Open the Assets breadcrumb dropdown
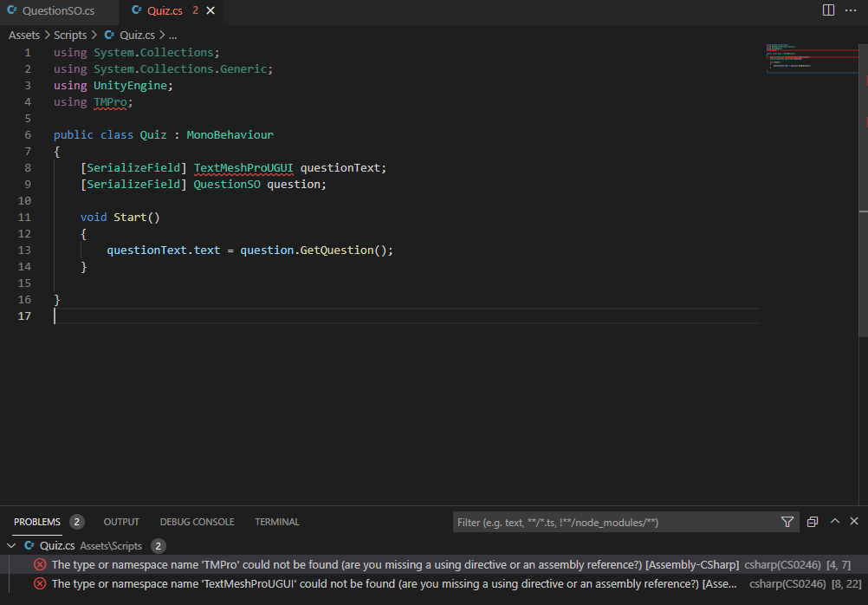The width and height of the screenshot is (868, 605). (x=24, y=36)
